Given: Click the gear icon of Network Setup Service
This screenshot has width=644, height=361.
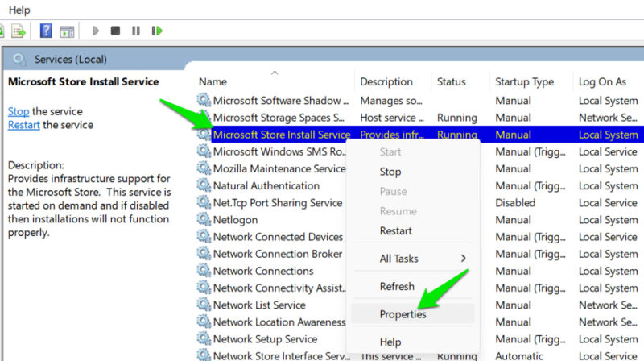Looking at the screenshot, I should 204,338.
